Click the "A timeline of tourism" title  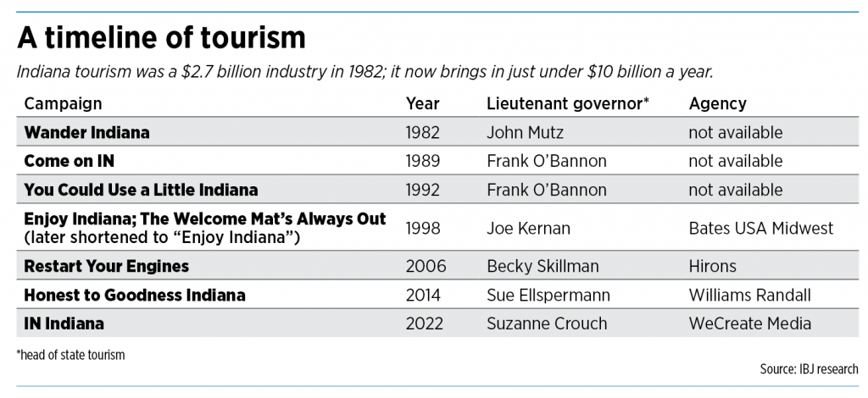pyautogui.click(x=162, y=39)
